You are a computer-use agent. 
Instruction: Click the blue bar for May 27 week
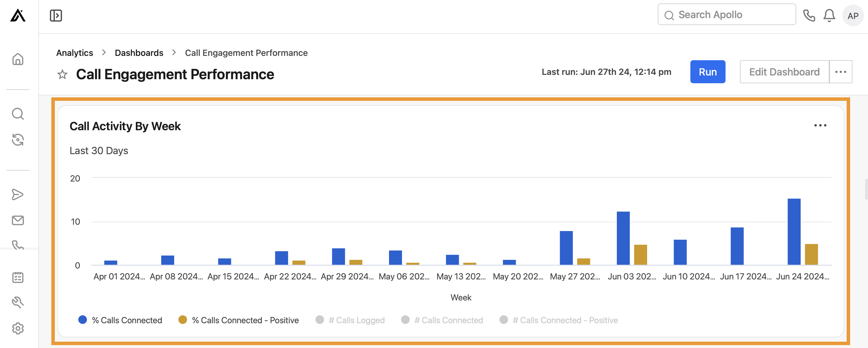coord(566,248)
